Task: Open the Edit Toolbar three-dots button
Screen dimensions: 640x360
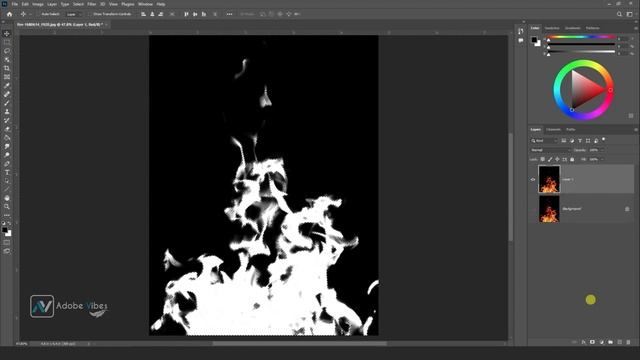Action: [x=7, y=215]
